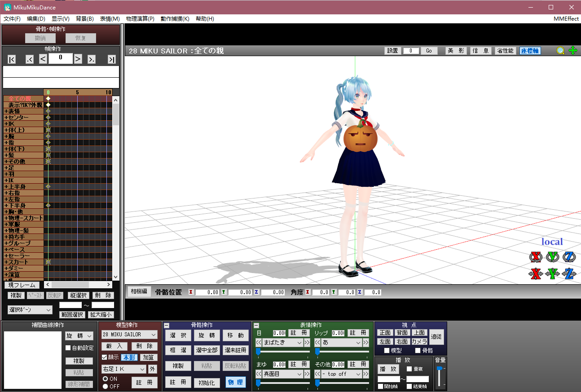This screenshot has width=581, height=392.
Task: Open the 真面目 eyebrow morph dropdown
Action: [283, 374]
